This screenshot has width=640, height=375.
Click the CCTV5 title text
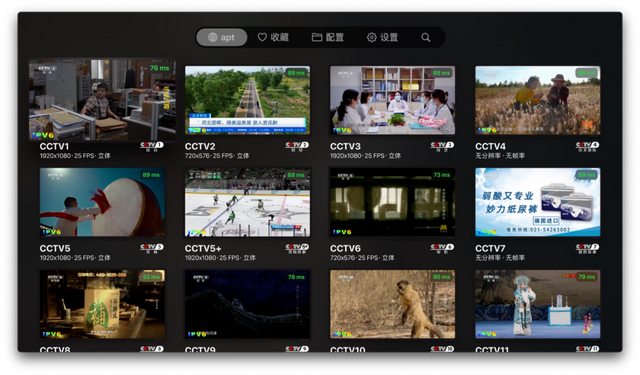[55, 249]
